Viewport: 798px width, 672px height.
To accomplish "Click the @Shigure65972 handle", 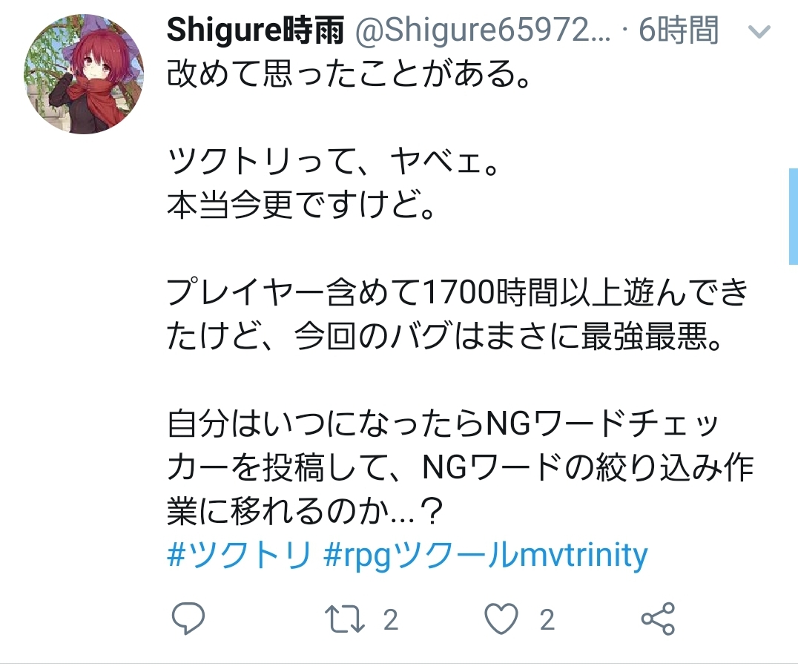I will pos(482,30).
